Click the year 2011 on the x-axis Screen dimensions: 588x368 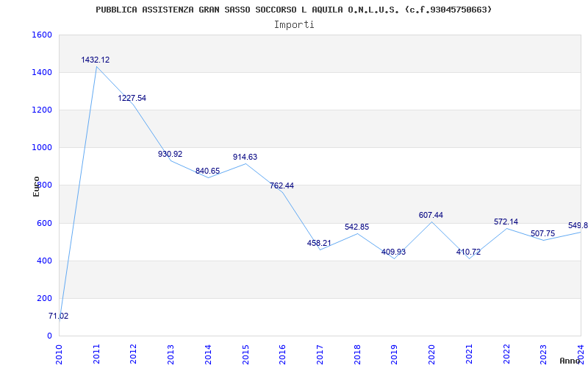[x=96, y=354]
